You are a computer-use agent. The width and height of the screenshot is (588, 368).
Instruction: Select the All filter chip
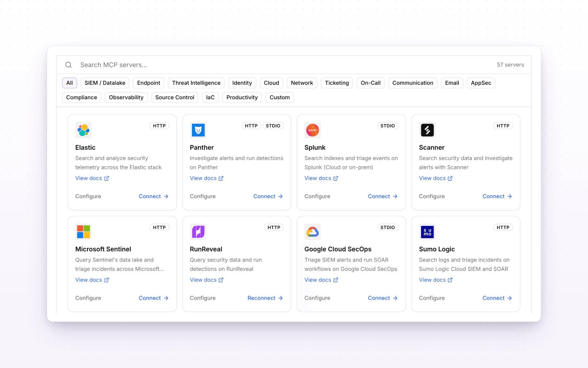70,83
